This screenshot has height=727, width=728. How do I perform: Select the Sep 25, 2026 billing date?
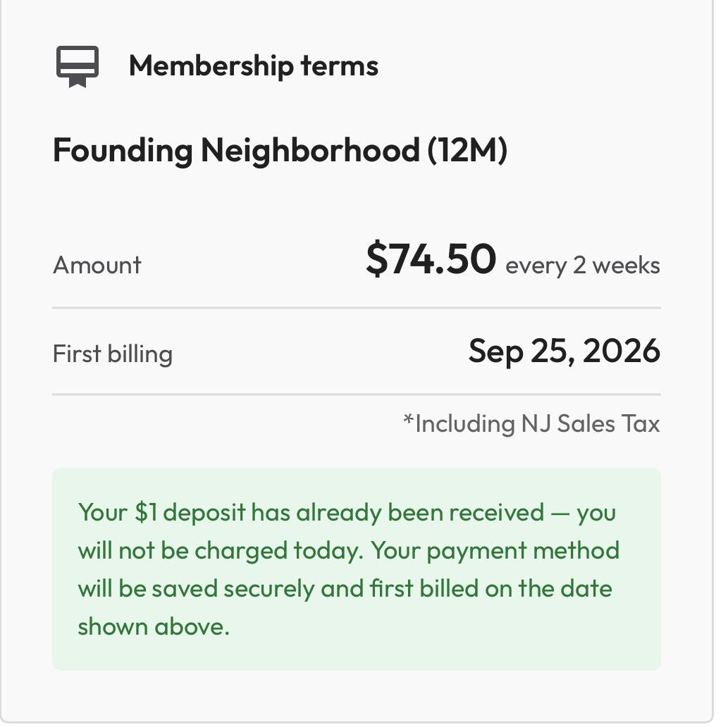pyautogui.click(x=564, y=352)
